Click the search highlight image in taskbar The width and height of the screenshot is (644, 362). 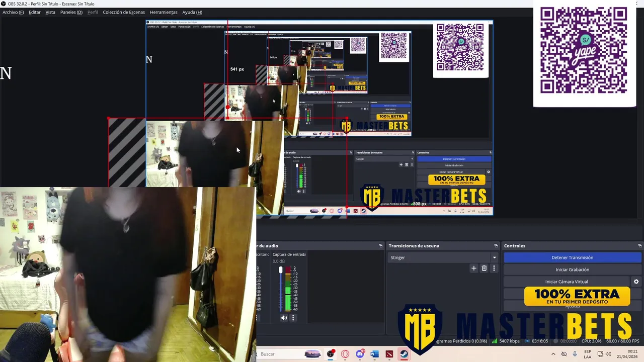[x=312, y=354]
